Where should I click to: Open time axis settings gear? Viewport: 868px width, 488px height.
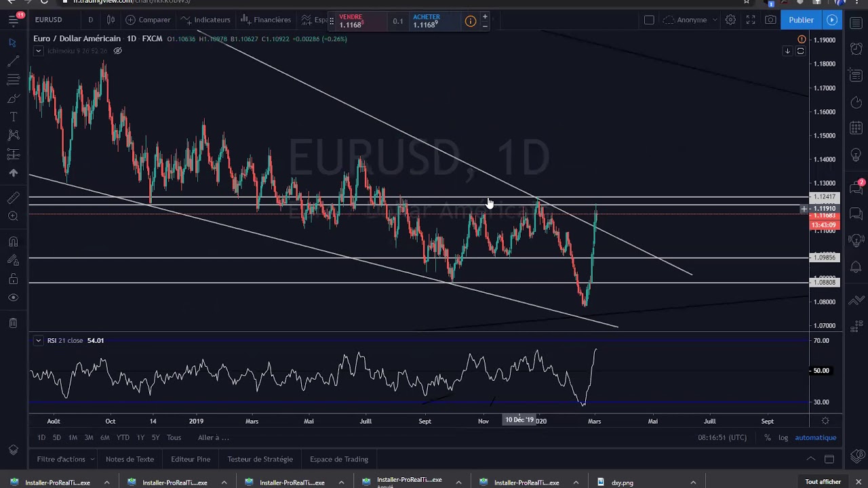825,421
